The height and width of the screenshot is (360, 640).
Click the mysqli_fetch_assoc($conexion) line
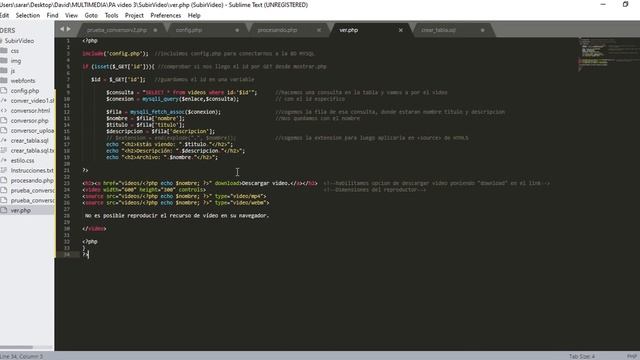pos(163,112)
